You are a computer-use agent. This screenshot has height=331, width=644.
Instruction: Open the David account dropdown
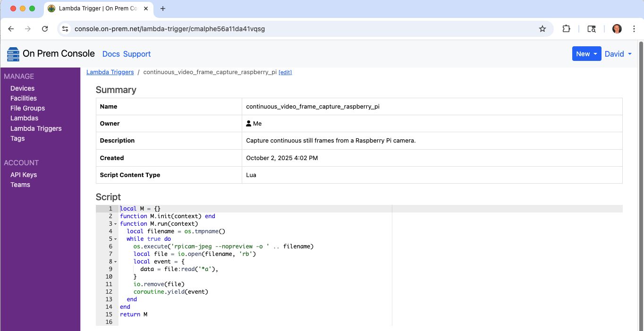[x=618, y=53]
